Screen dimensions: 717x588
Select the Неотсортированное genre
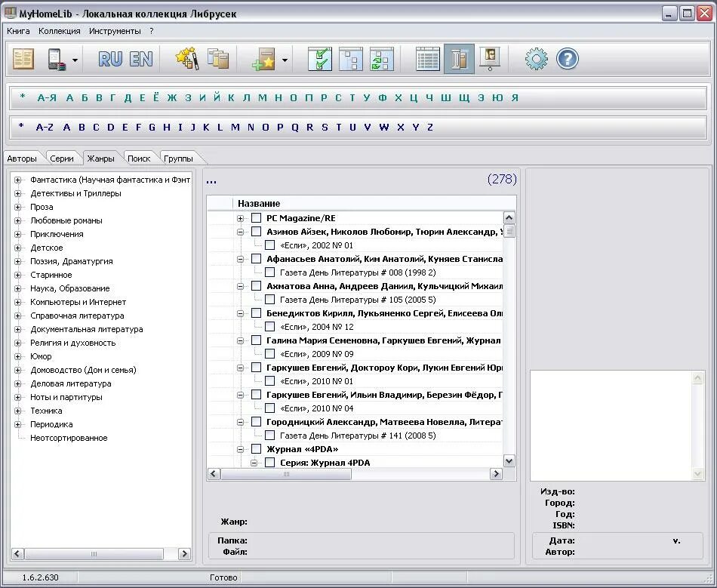69,438
